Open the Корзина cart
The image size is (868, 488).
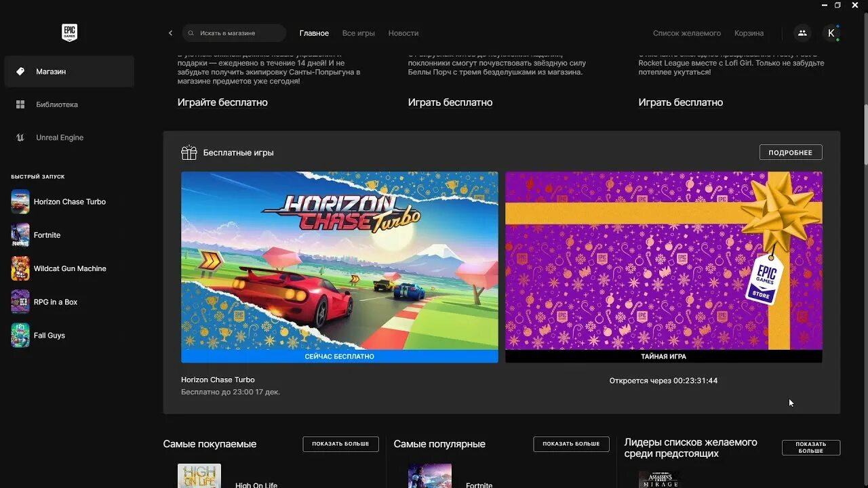point(749,33)
